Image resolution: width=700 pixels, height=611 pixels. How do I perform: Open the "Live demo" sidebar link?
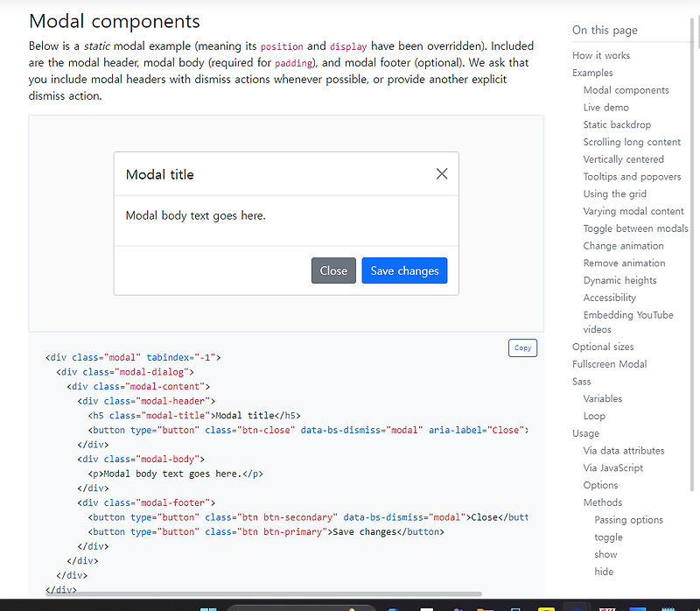(x=605, y=107)
